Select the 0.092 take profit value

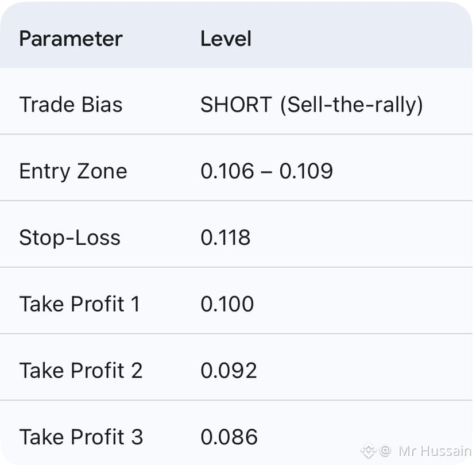229,371
